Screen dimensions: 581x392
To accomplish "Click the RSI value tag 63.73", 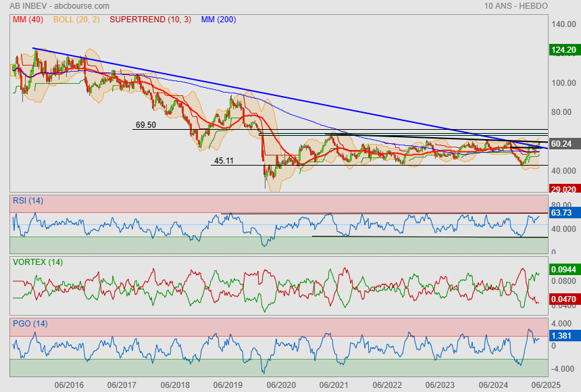I will click(x=564, y=212).
